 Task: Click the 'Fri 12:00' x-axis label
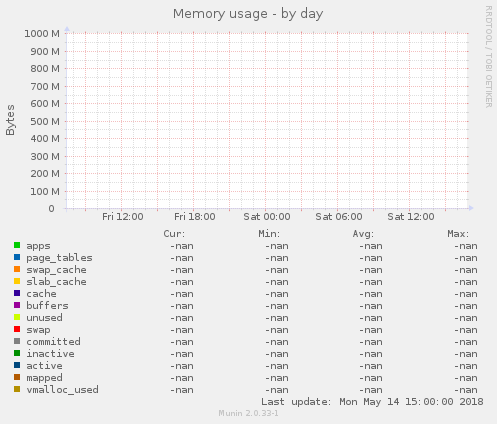pyautogui.click(x=123, y=217)
